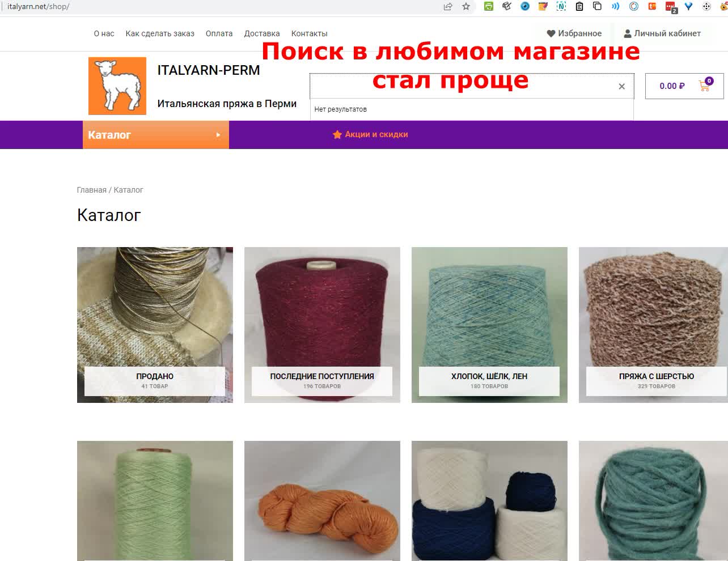The height and width of the screenshot is (561, 728).
Task: Go to Оплата page
Action: [x=219, y=33]
